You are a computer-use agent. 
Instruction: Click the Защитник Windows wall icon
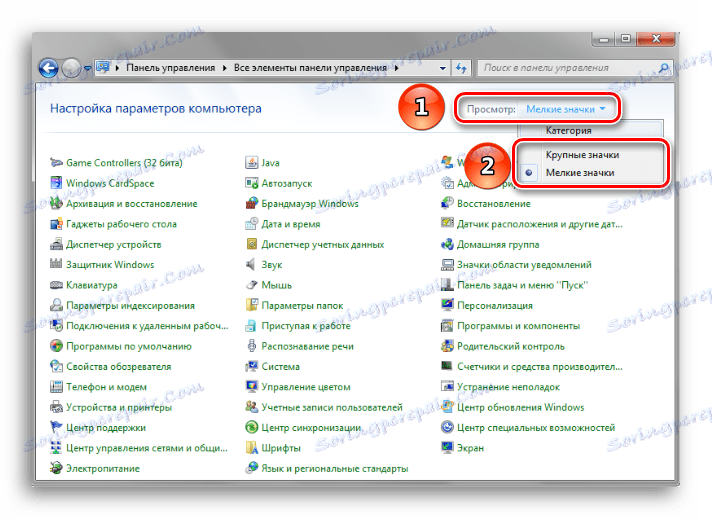click(56, 264)
